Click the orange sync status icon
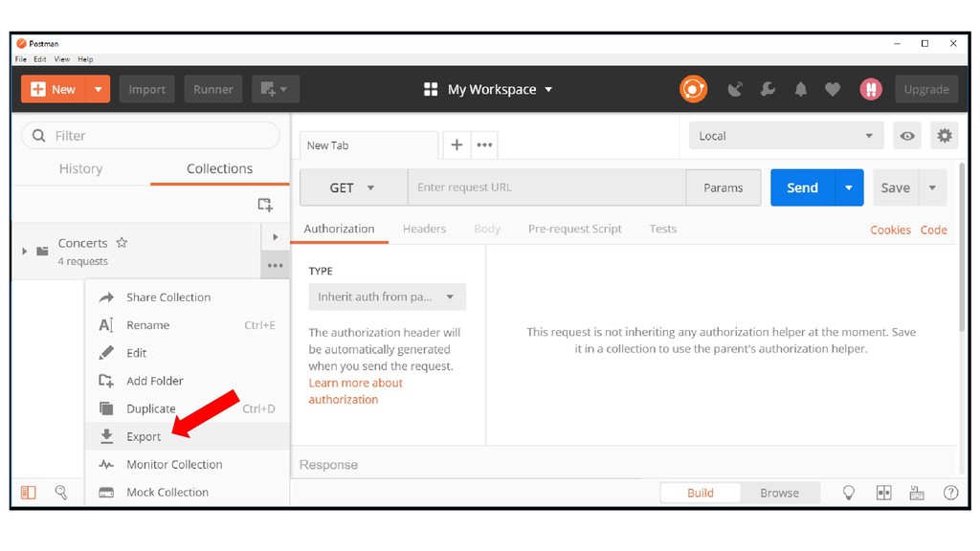Viewport: 980px width, 551px height. click(x=693, y=89)
